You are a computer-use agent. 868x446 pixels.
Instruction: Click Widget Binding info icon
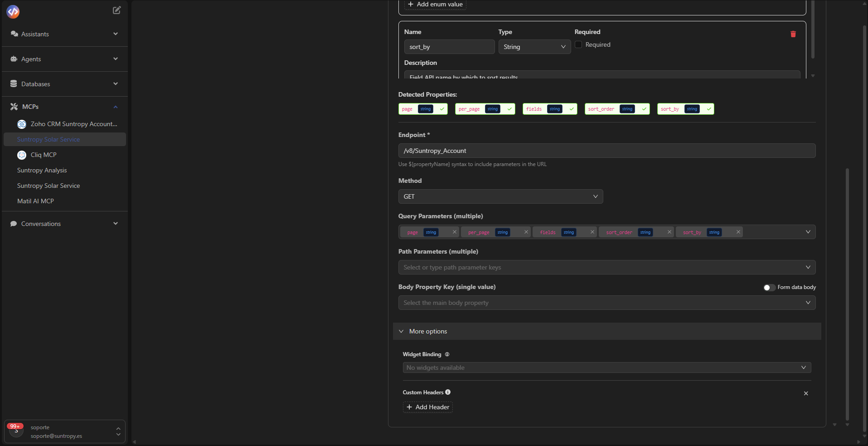pos(447,354)
